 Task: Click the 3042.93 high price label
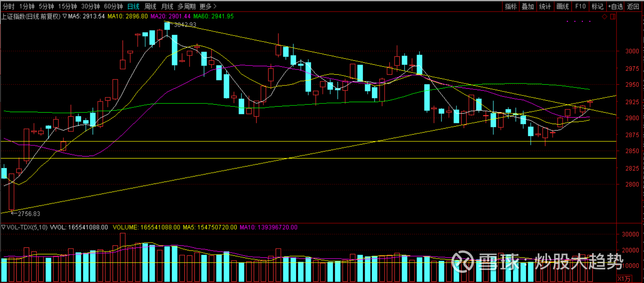tap(185, 25)
